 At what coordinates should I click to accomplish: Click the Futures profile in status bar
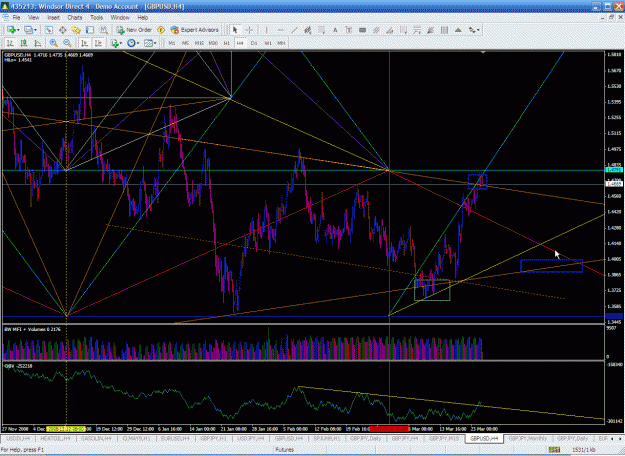pyautogui.click(x=285, y=450)
